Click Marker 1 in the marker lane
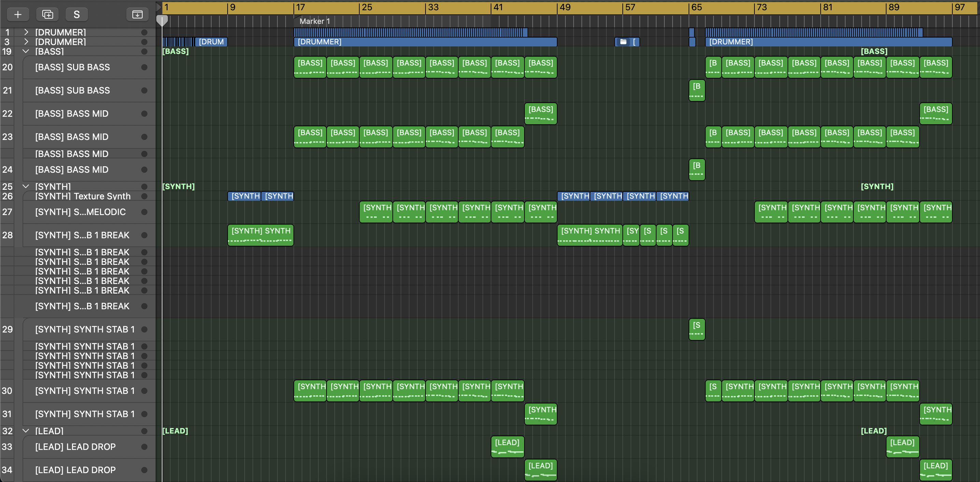The image size is (980, 482). [314, 21]
